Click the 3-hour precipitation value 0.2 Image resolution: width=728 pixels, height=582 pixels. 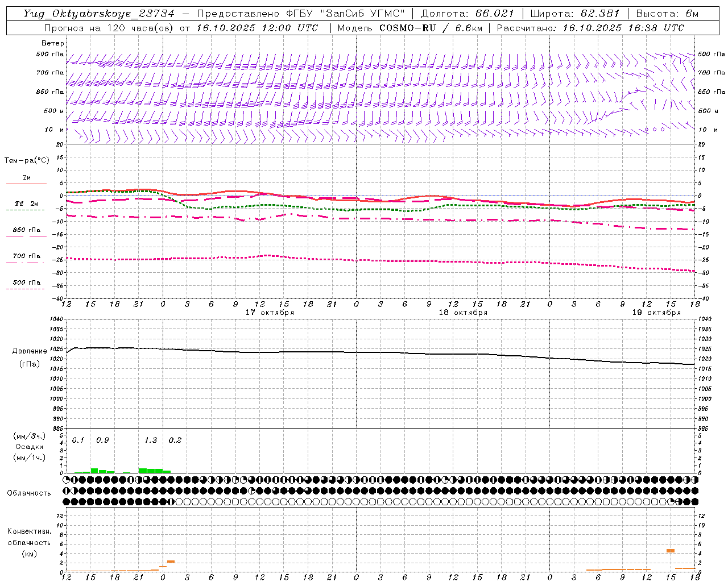pos(175,440)
